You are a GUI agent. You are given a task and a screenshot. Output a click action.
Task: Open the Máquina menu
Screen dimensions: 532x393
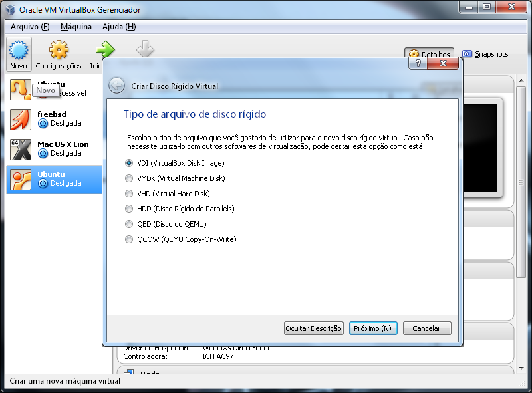coord(76,27)
